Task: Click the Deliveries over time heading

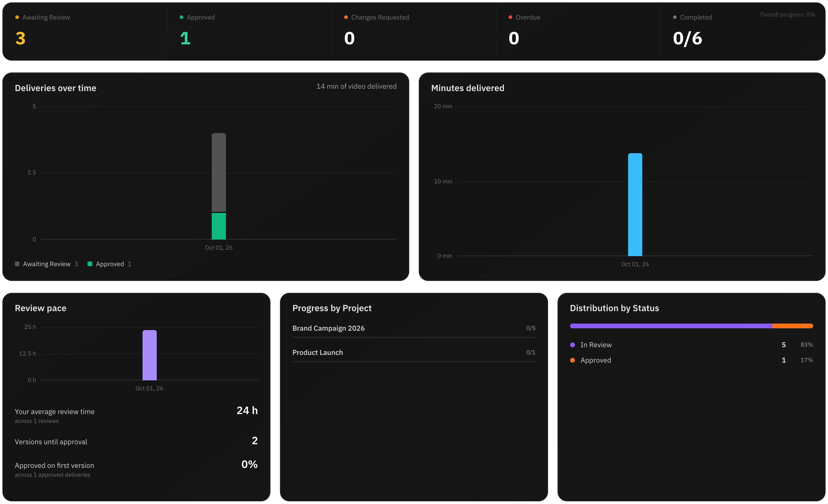Action: (56, 88)
